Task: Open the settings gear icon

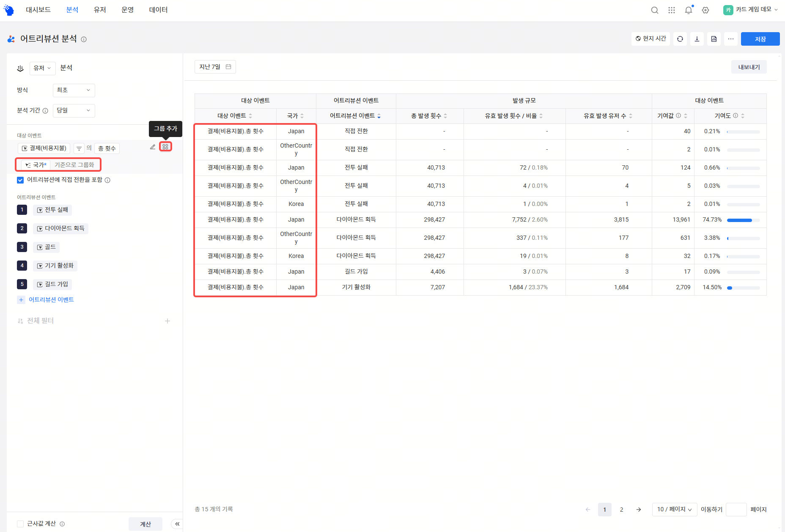Action: [705, 10]
